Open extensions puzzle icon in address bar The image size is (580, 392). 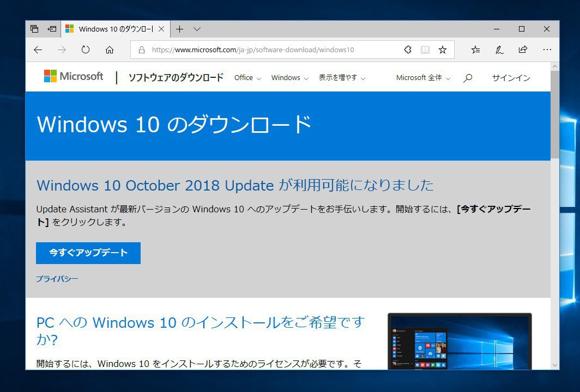coord(408,50)
